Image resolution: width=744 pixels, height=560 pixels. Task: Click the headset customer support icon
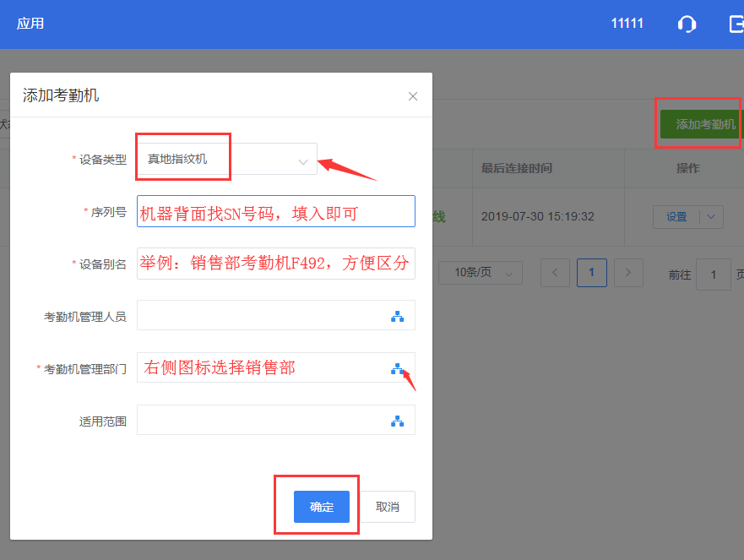pyautogui.click(x=687, y=24)
